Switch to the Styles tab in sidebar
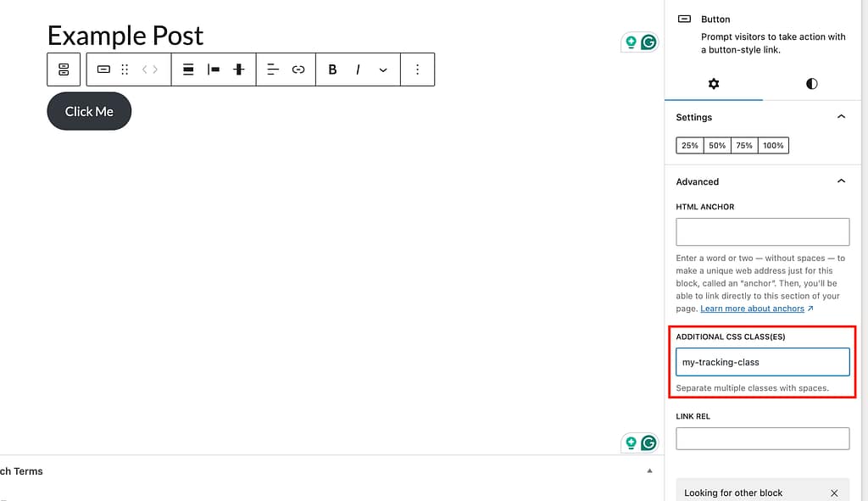This screenshot has height=501, width=868. [x=812, y=84]
